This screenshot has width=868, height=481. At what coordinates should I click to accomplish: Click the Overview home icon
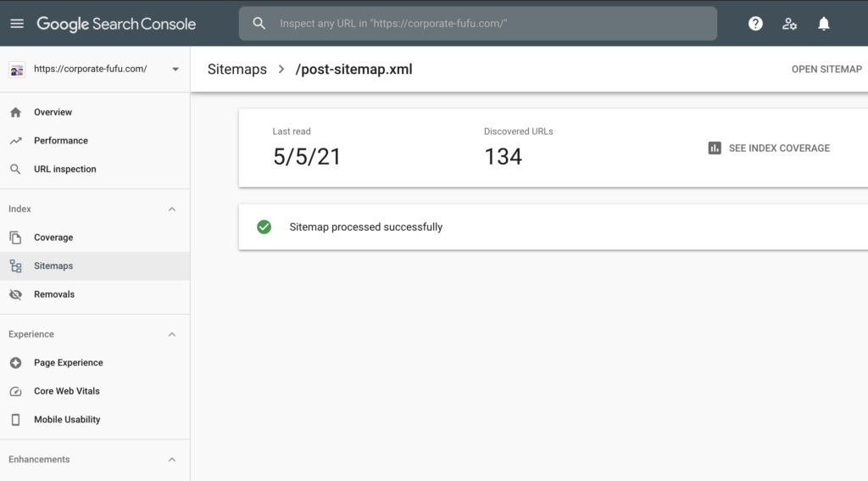15,113
